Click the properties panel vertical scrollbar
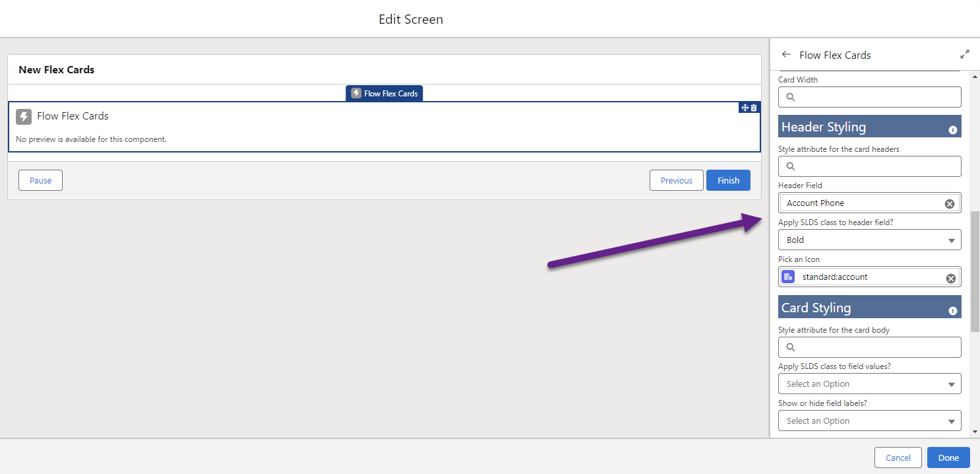 click(x=975, y=271)
